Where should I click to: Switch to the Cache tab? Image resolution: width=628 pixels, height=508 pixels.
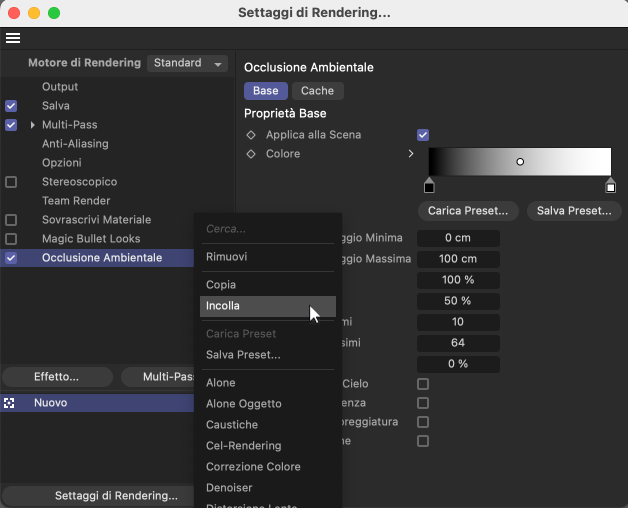pos(317,91)
